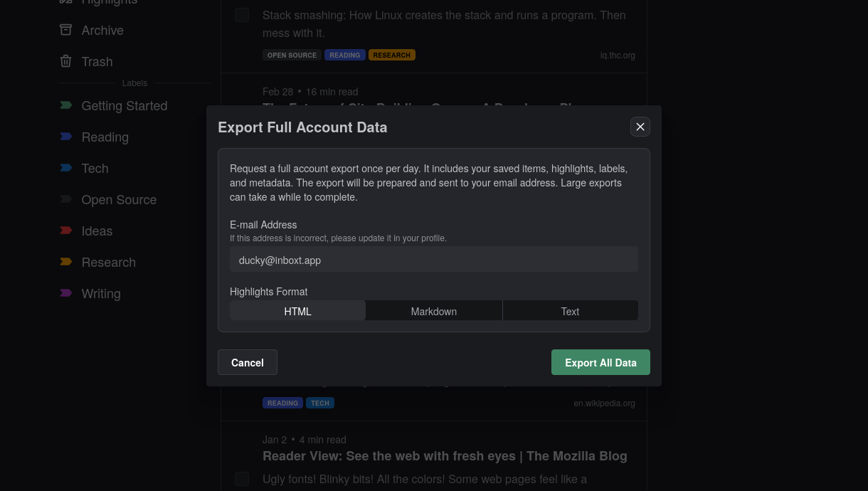
Task: Select Text as the highlights format
Action: tap(570, 311)
